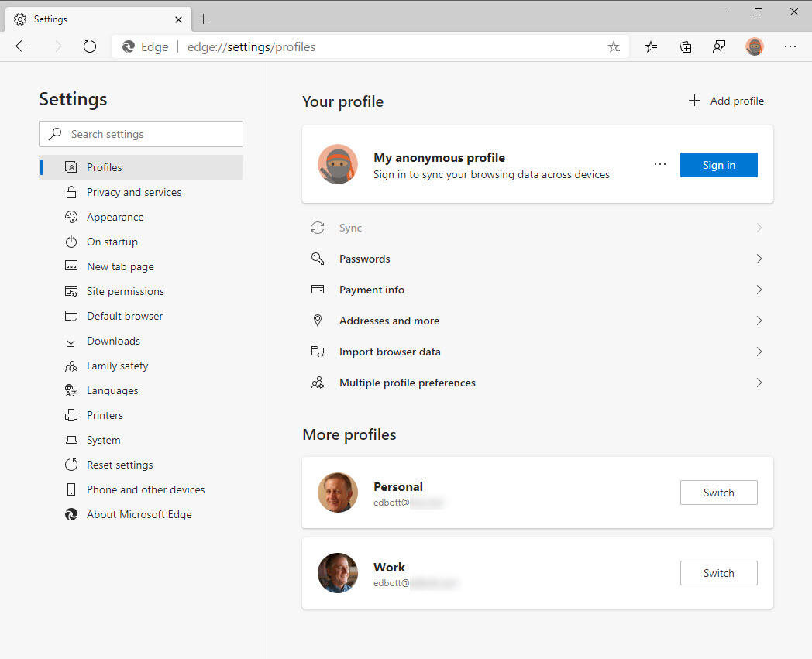
Task: Click the anonymous profile ninja avatar
Action: pyautogui.click(x=338, y=165)
